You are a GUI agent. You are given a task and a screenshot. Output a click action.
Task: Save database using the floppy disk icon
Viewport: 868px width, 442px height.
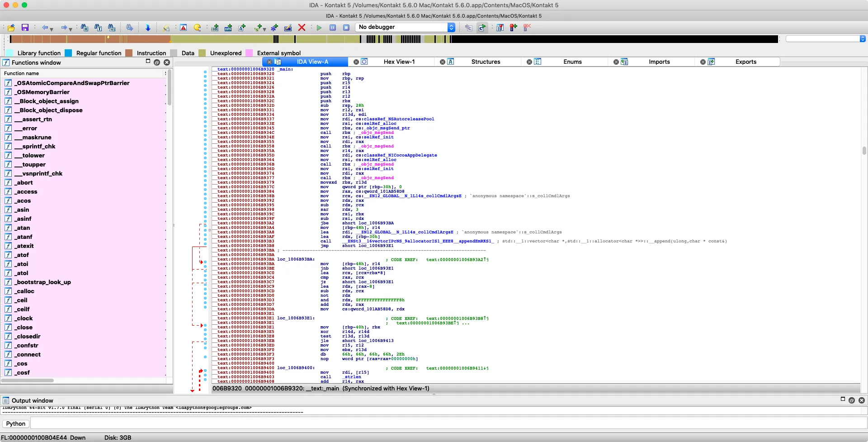(25, 28)
